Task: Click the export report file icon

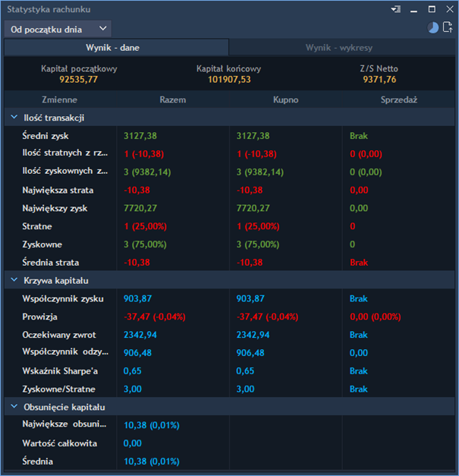Action: tap(448, 28)
